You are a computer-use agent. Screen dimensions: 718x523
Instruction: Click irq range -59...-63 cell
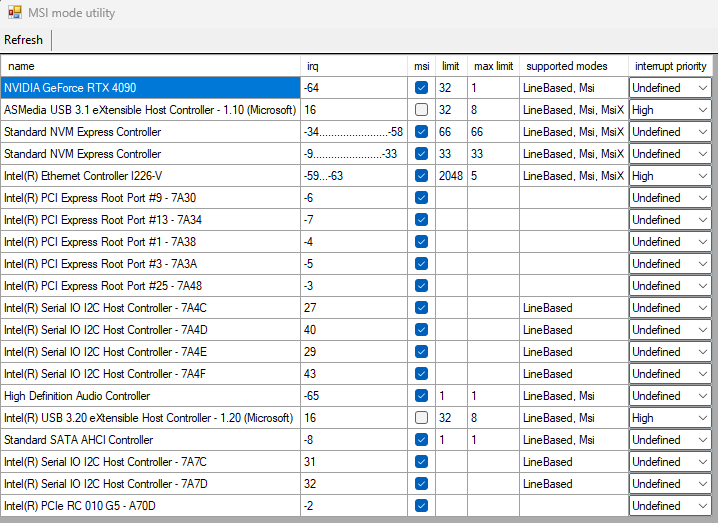point(354,175)
